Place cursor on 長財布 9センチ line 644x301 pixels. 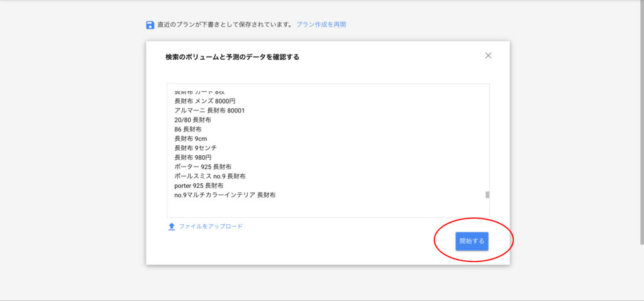pyautogui.click(x=195, y=148)
